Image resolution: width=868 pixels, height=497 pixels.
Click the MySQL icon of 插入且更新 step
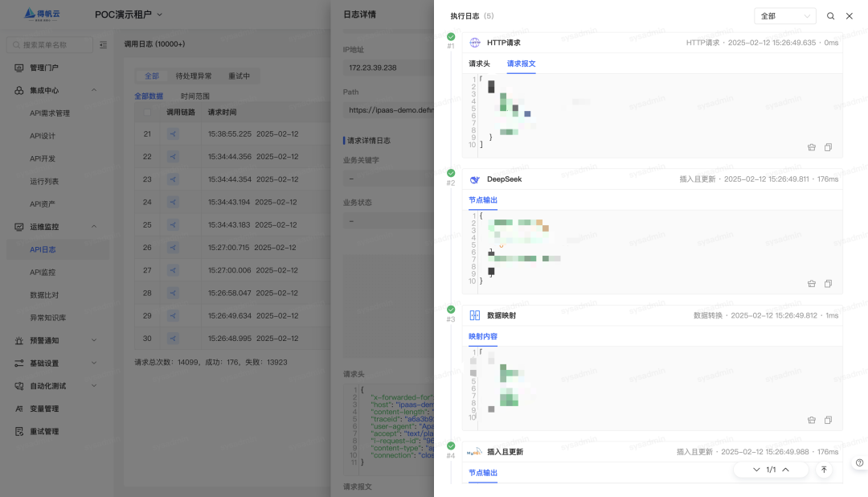tap(474, 452)
